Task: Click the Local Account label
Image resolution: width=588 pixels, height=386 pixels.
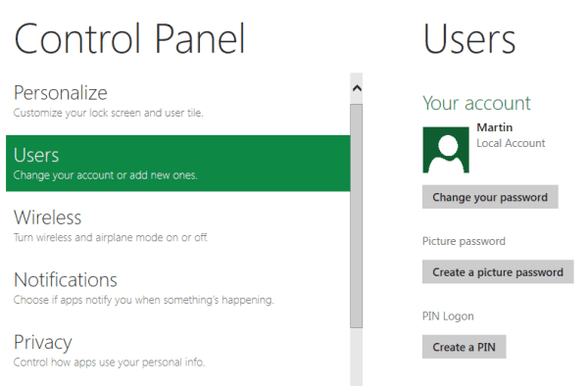Action: (511, 143)
